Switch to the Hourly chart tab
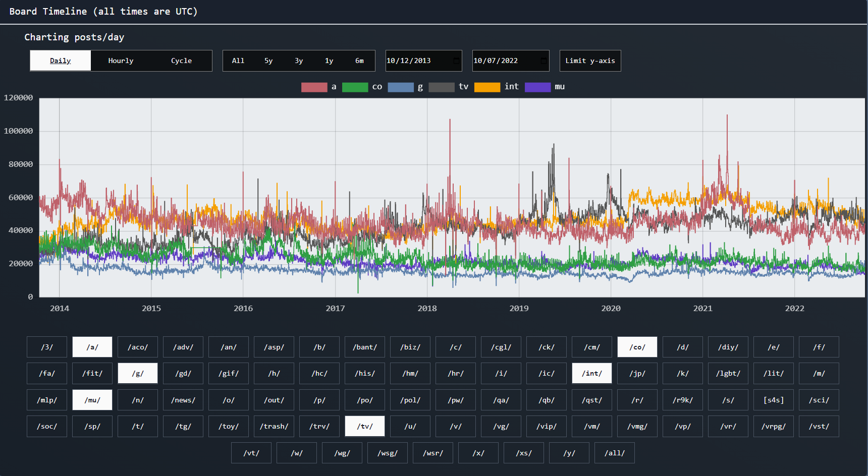 point(121,61)
